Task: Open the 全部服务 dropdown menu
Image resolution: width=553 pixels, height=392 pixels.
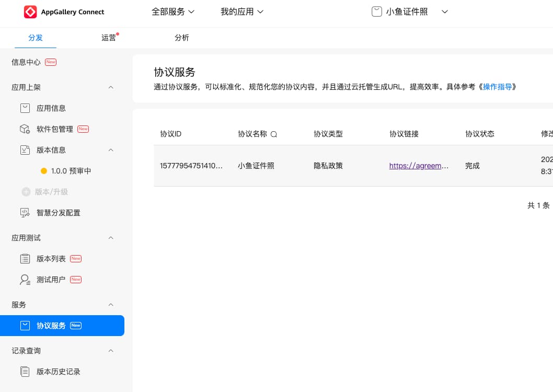Action: (x=173, y=11)
